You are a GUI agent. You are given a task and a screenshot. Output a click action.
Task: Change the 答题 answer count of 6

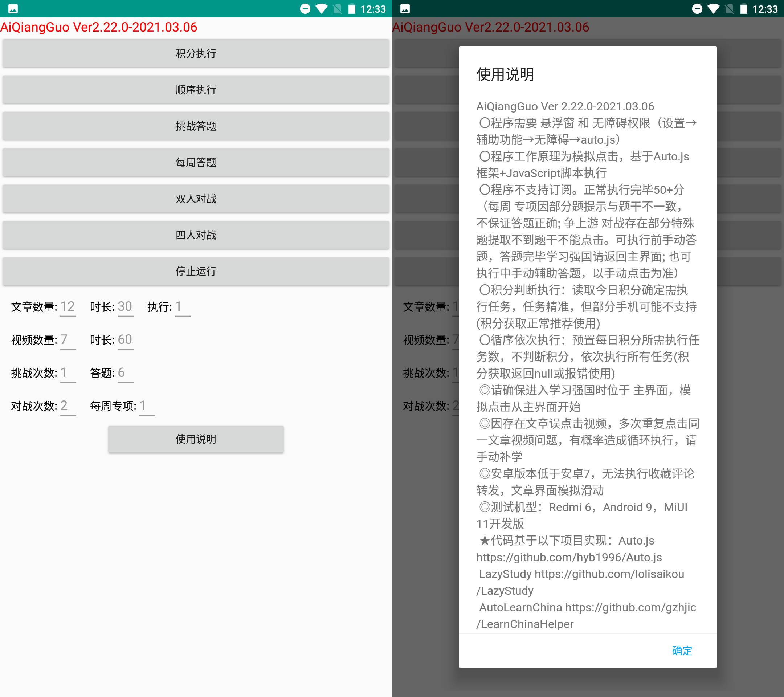tap(124, 372)
